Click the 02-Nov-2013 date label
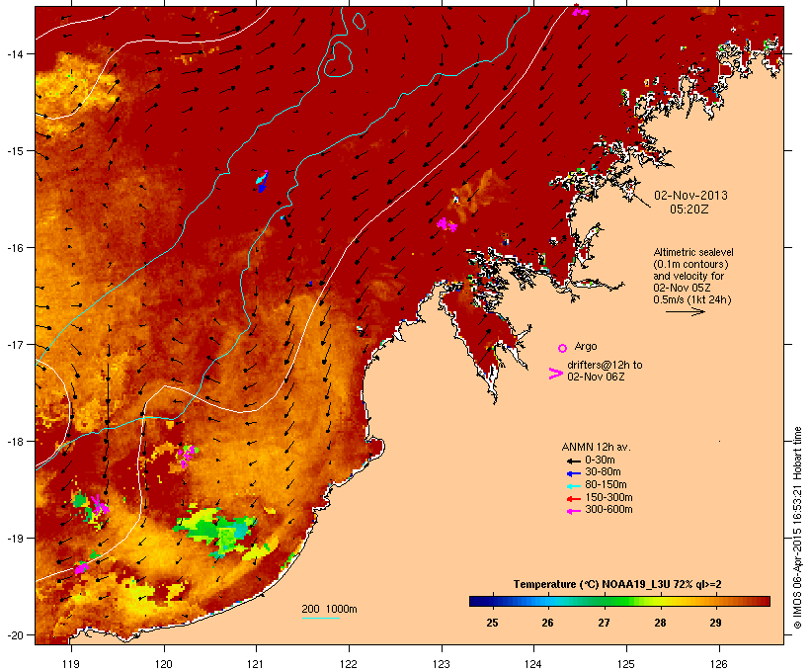 tap(690, 196)
